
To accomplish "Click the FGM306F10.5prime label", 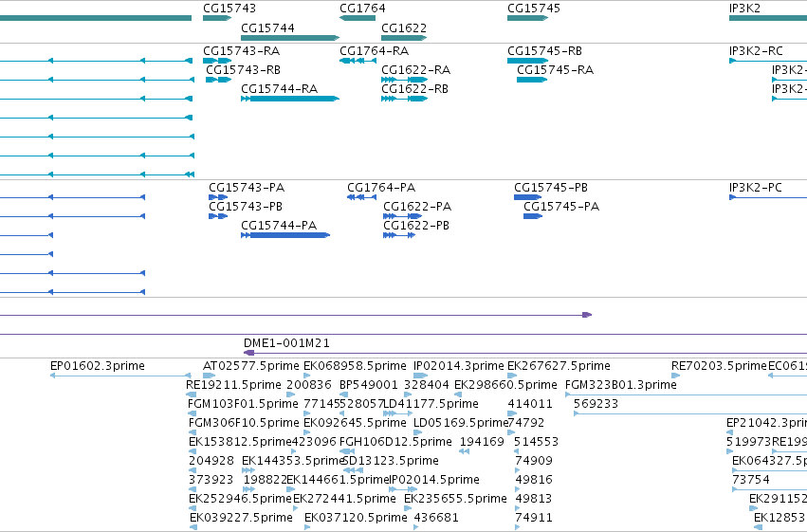I will [x=244, y=423].
